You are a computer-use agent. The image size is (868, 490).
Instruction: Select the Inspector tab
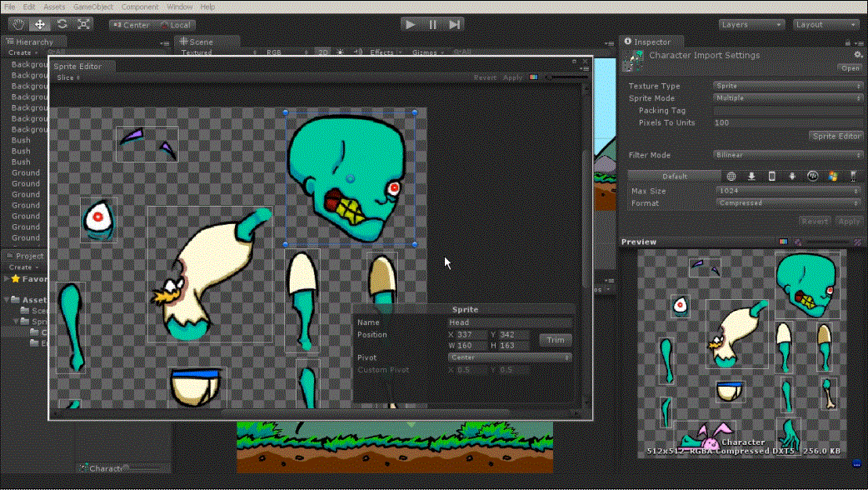(651, 42)
